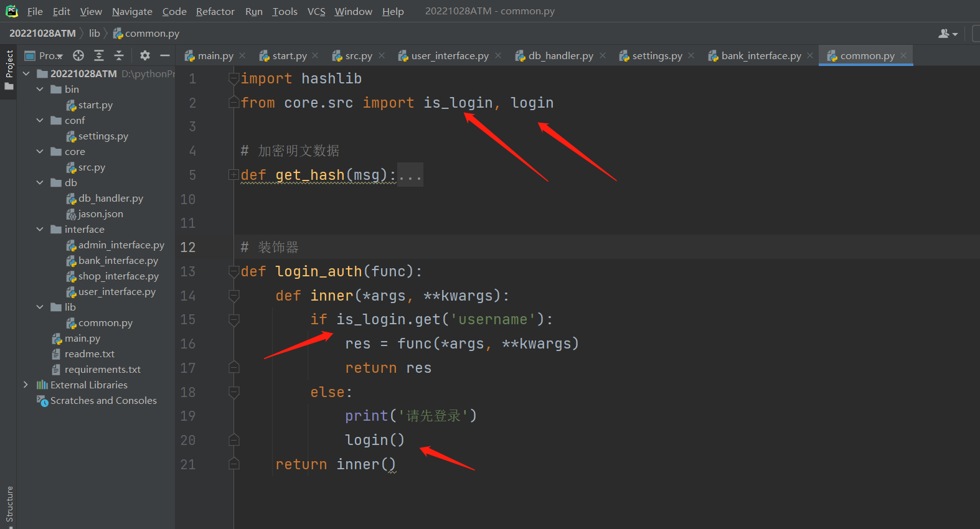This screenshot has width=980, height=529.
Task: Fold the inner function at line 14
Action: (234, 296)
